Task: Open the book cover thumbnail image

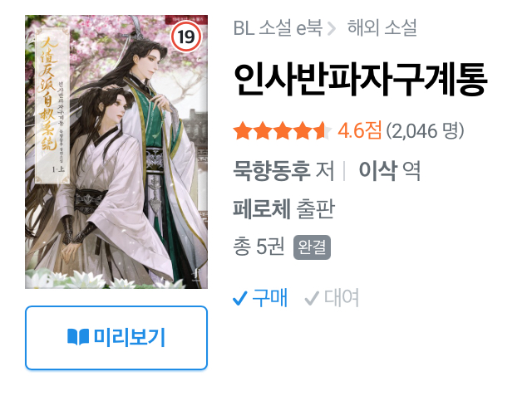Action: 116,152
